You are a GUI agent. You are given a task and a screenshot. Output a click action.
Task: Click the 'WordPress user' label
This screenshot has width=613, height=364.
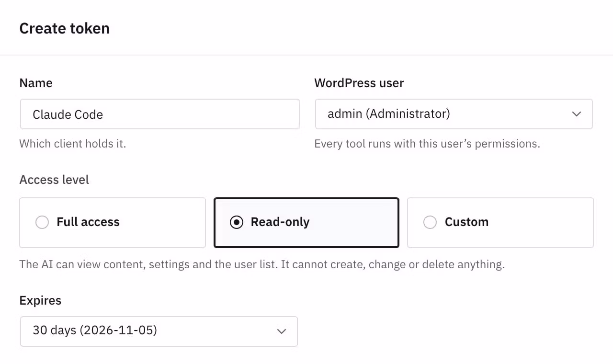(359, 83)
